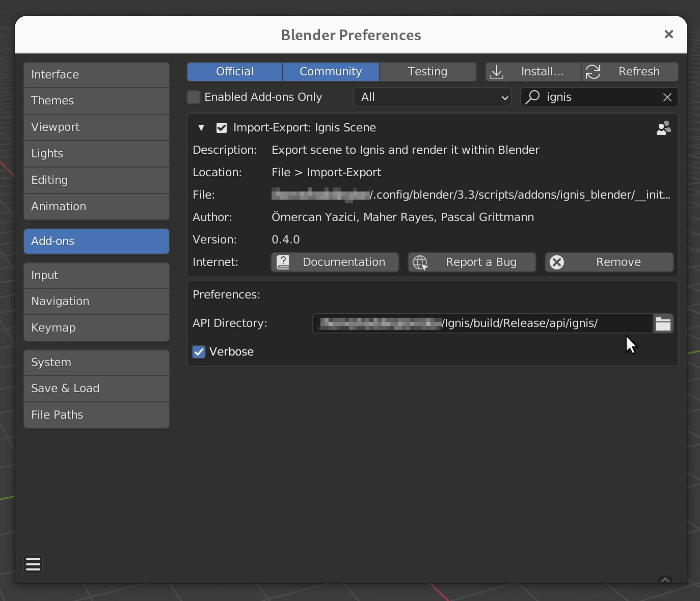
Task: Click the version number 0.4.0
Action: pyautogui.click(x=286, y=240)
